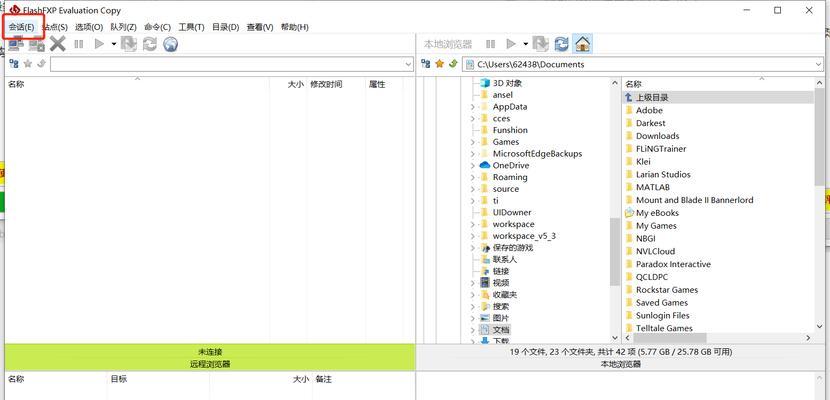This screenshot has height=400, width=830.
Task: Open the dropdown arrow next to remote play
Action: click(113, 44)
